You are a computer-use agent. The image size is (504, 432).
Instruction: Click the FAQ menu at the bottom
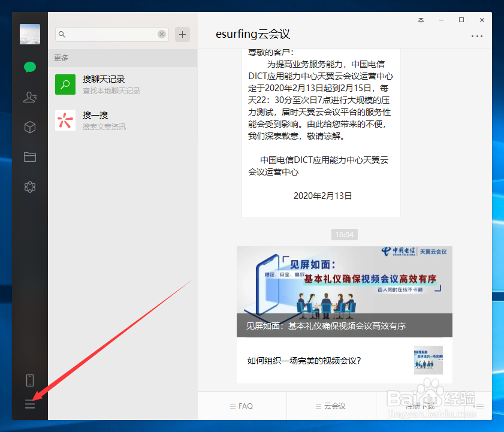(242, 406)
